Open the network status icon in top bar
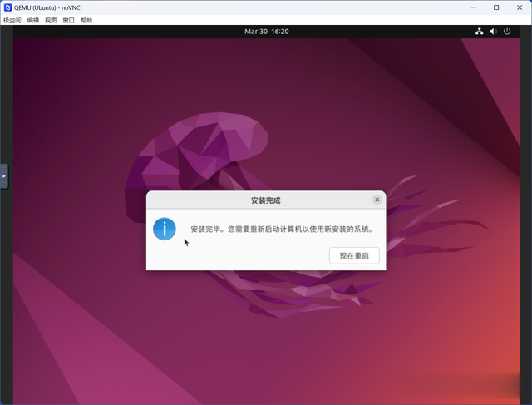532x405 pixels. [x=479, y=32]
